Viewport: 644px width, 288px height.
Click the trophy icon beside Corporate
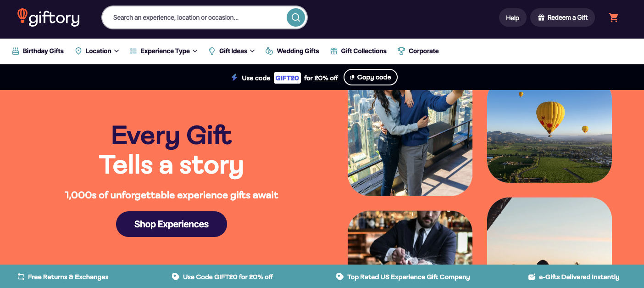[401, 51]
